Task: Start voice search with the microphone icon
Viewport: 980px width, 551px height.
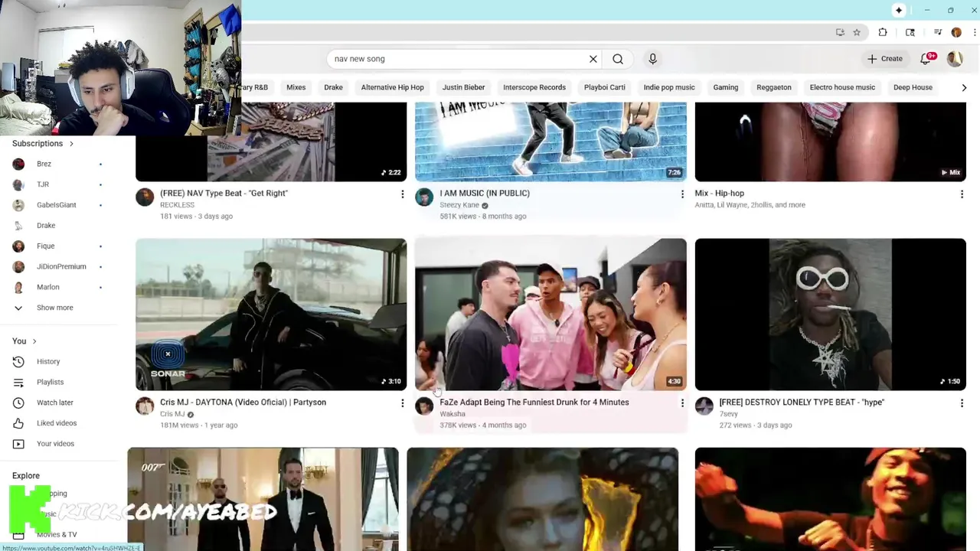Action: [x=652, y=59]
